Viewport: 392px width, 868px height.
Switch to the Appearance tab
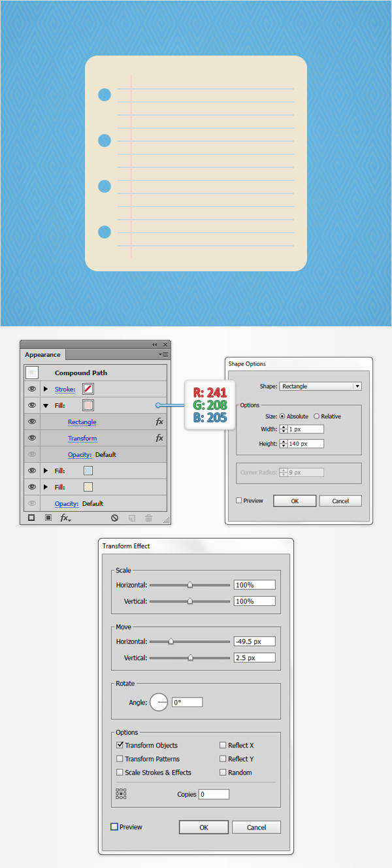(x=42, y=355)
